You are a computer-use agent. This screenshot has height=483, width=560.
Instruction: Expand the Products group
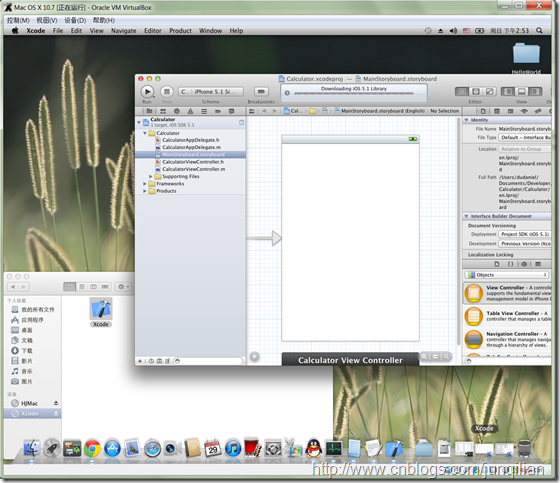click(145, 191)
